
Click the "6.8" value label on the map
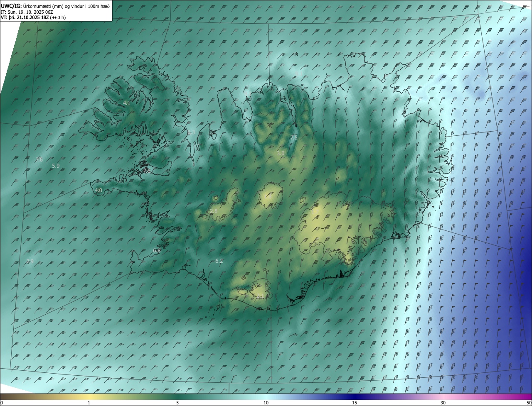point(157,250)
